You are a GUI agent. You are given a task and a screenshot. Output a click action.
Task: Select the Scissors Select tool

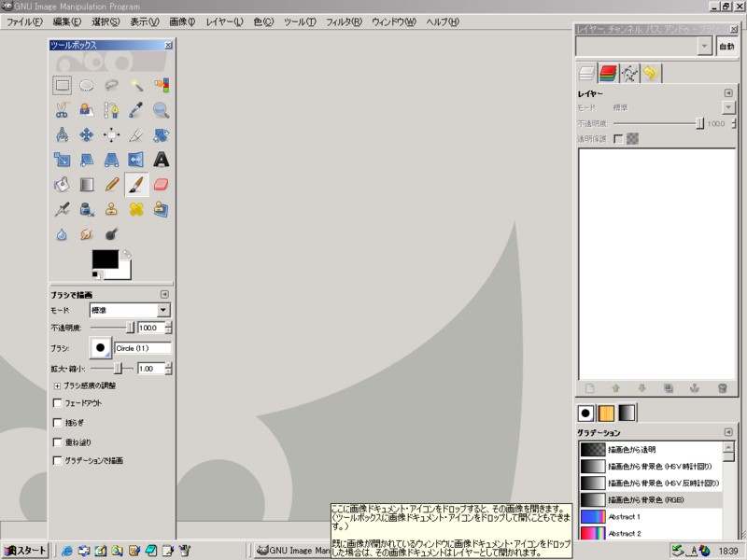(62, 110)
